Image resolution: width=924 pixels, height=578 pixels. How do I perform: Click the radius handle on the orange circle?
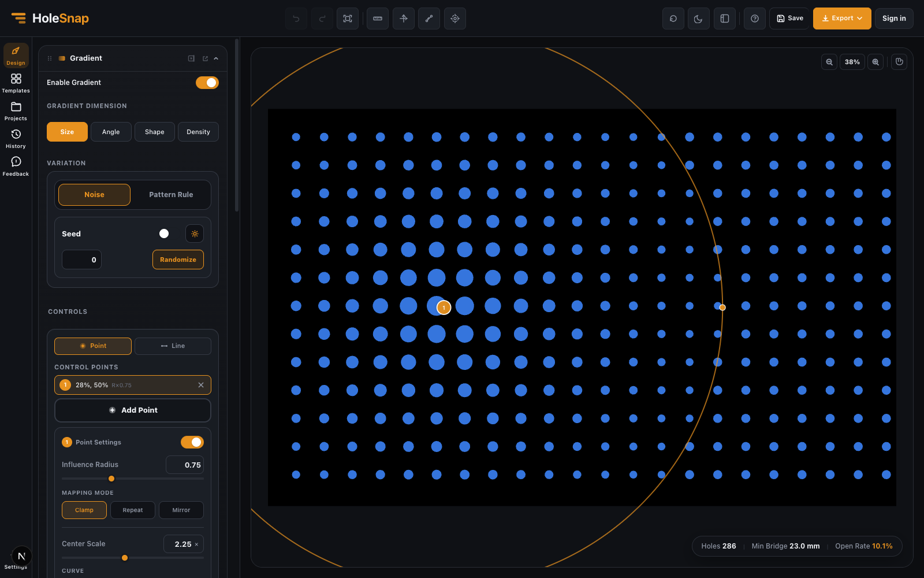(x=722, y=307)
